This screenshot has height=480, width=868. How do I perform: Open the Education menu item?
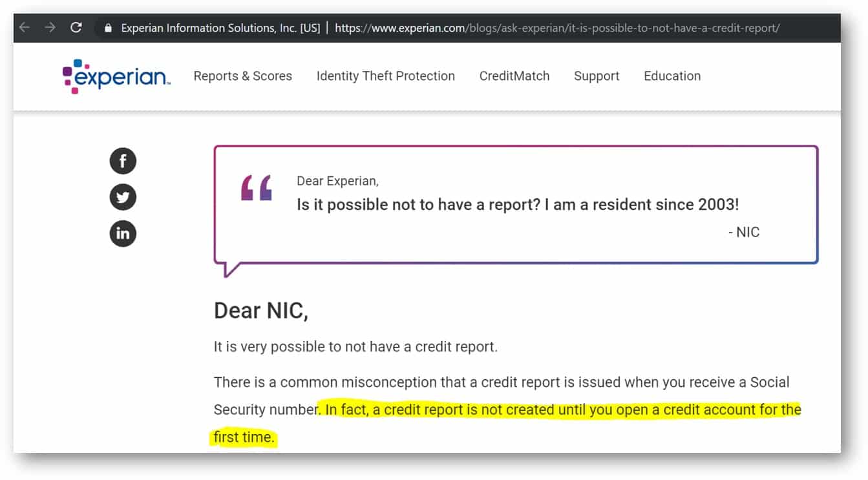672,76
